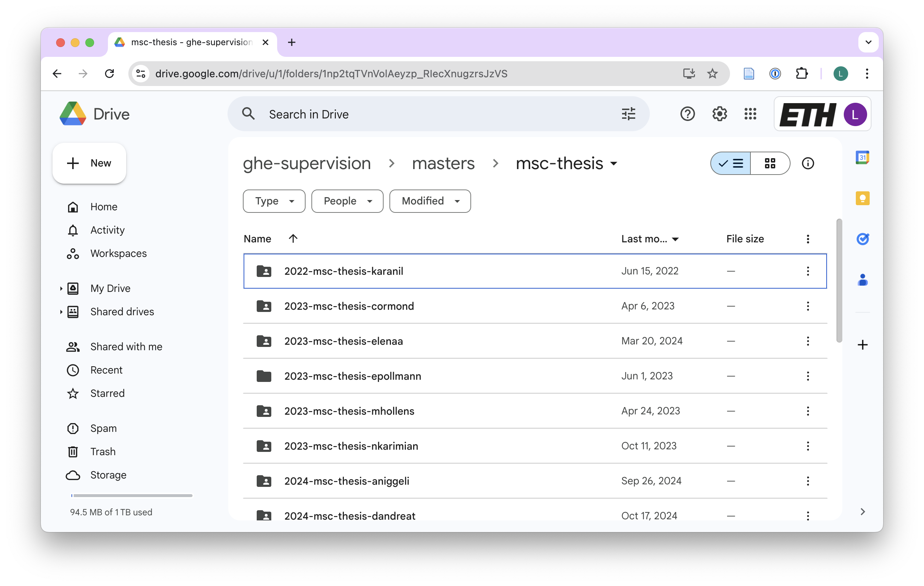Open Google Calendar side panel icon
This screenshot has width=924, height=586.
click(862, 158)
